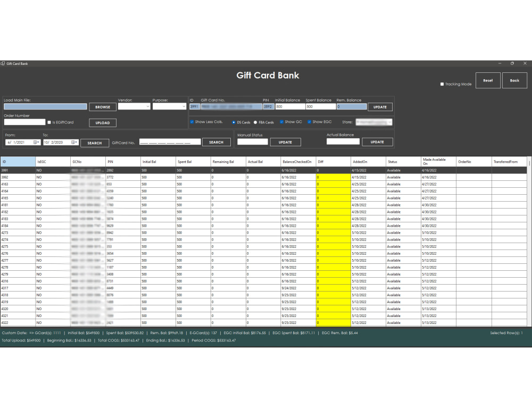Viewport: 532px width, 399px height.
Task: Select row with ID 3992
Action: (263, 177)
